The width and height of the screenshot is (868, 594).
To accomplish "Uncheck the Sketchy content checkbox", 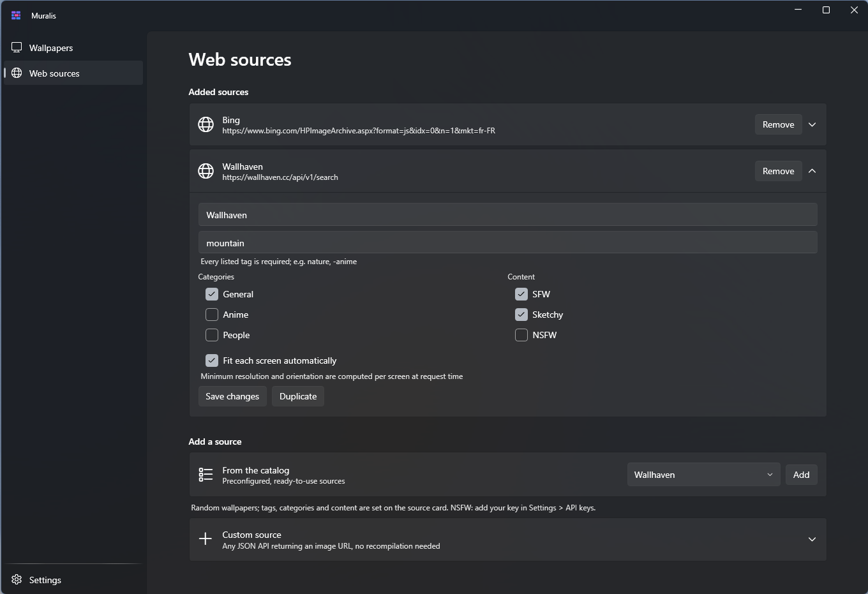I will point(521,315).
